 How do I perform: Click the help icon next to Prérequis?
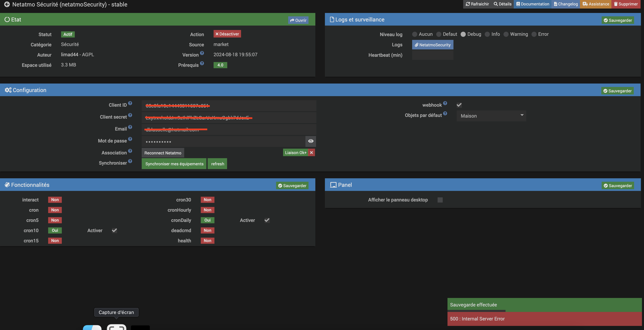tap(202, 63)
